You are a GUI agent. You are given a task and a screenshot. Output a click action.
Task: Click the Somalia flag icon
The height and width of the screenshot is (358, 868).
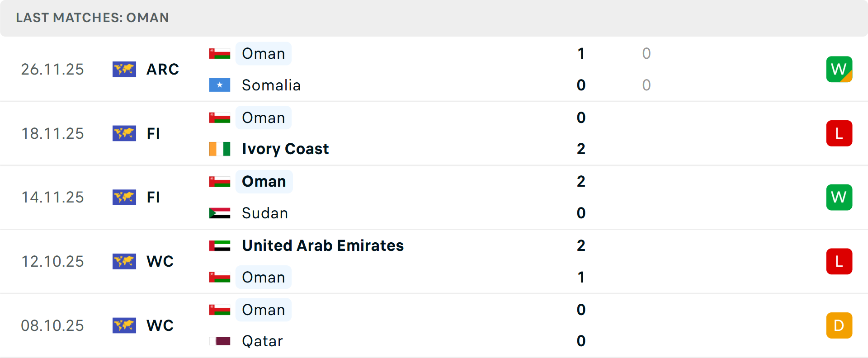click(220, 85)
